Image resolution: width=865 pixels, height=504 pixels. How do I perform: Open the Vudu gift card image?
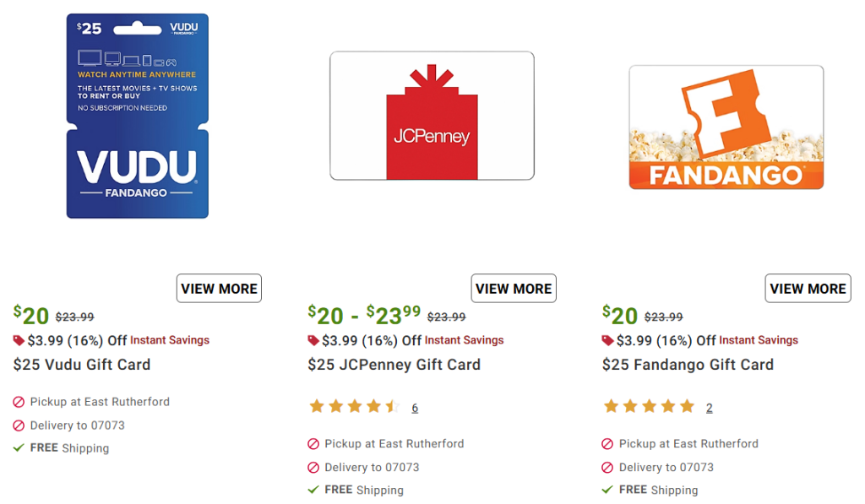click(137, 116)
